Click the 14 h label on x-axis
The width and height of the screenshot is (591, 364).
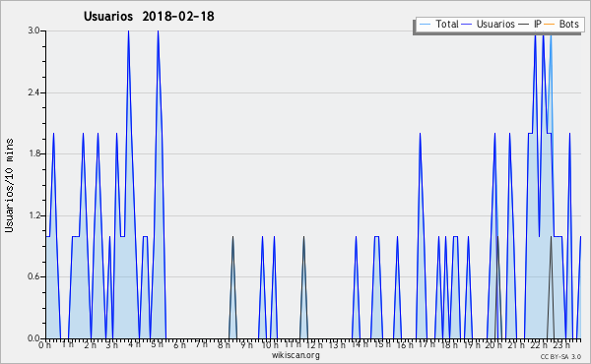coord(361,344)
